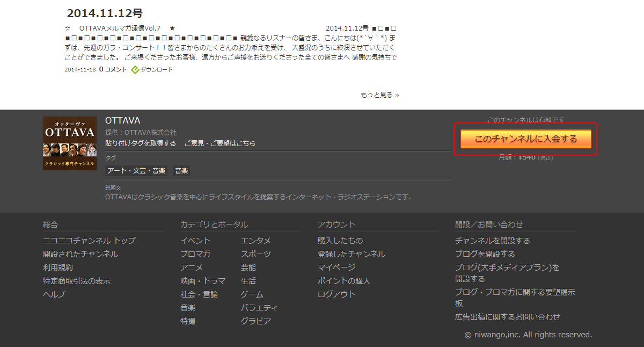Click ログアウト to sign out
Image resolution: width=644 pixels, height=347 pixels.
(336, 294)
